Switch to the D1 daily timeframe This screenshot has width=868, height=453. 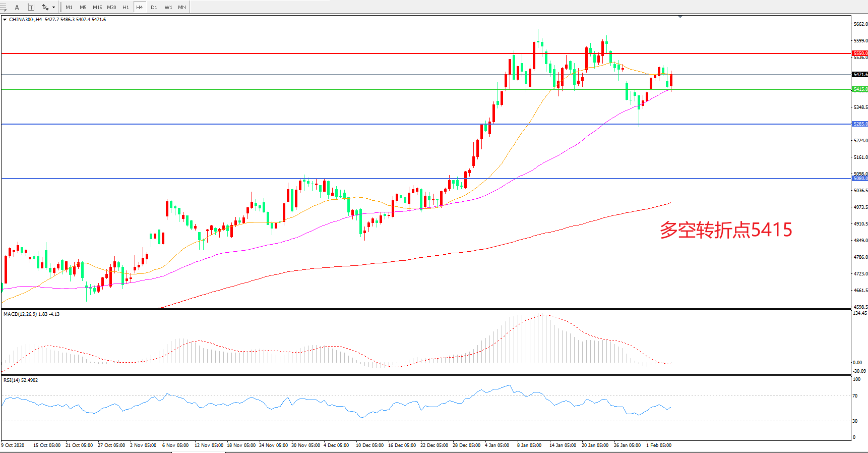click(x=154, y=7)
